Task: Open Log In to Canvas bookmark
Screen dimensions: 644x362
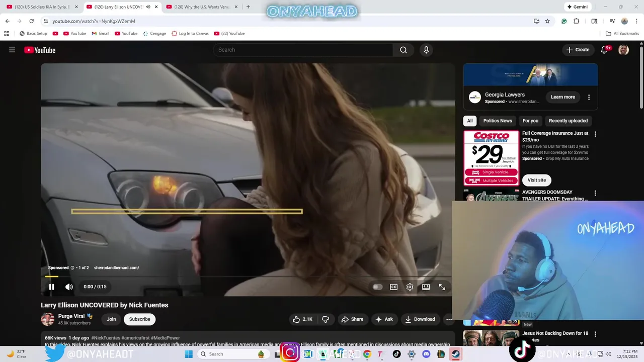Action: (190, 33)
